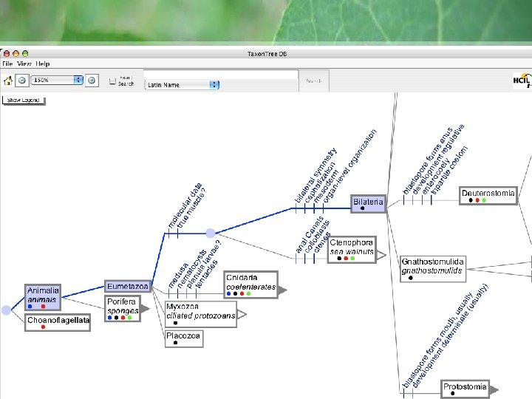Image resolution: width=532 pixels, height=399 pixels.
Task: Click the green dot in Deuterostomia node
Action: 484,200
